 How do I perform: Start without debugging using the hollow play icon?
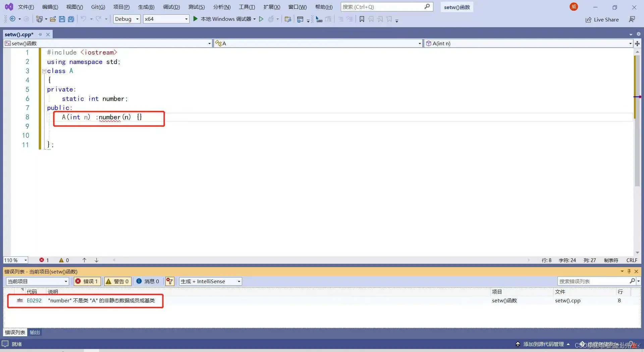(x=261, y=19)
